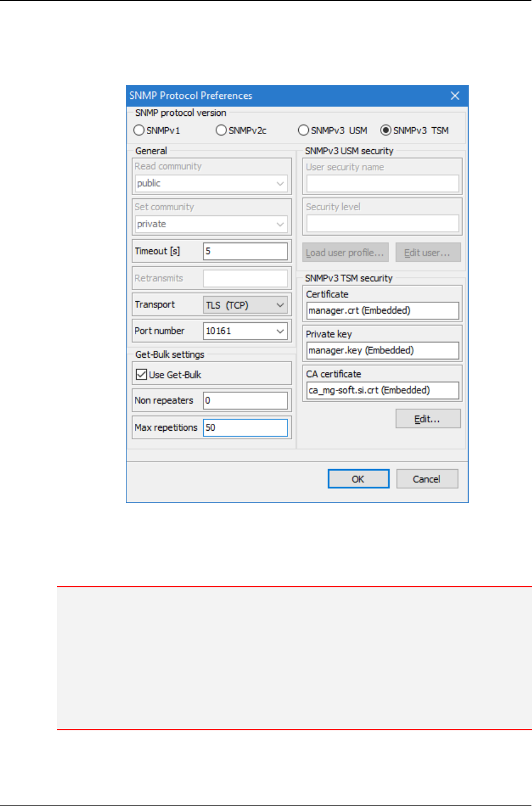Open the Set community dropdown
The image size is (532, 806).
(x=280, y=224)
